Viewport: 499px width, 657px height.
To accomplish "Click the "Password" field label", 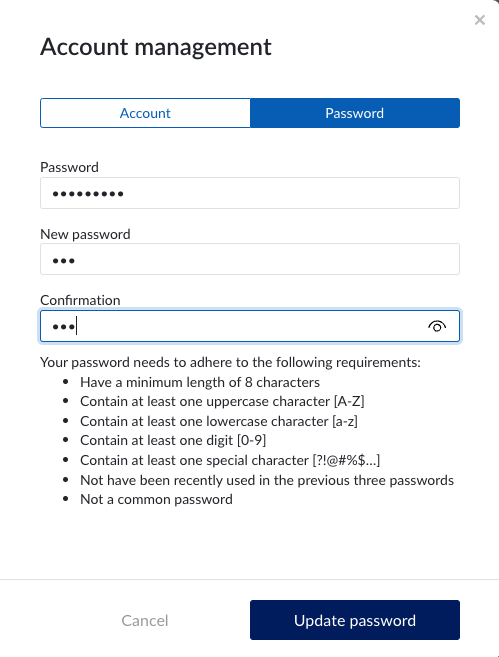I will pyautogui.click(x=70, y=168).
